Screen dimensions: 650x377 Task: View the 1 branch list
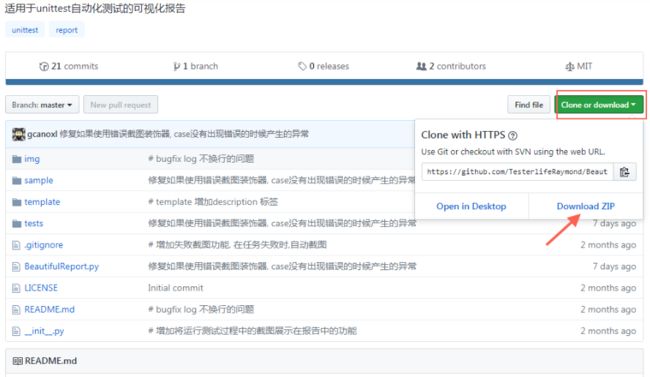pyautogui.click(x=196, y=66)
